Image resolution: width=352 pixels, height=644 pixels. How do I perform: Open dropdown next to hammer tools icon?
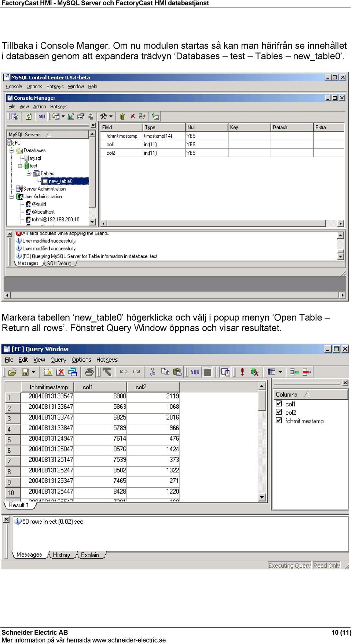(111, 117)
